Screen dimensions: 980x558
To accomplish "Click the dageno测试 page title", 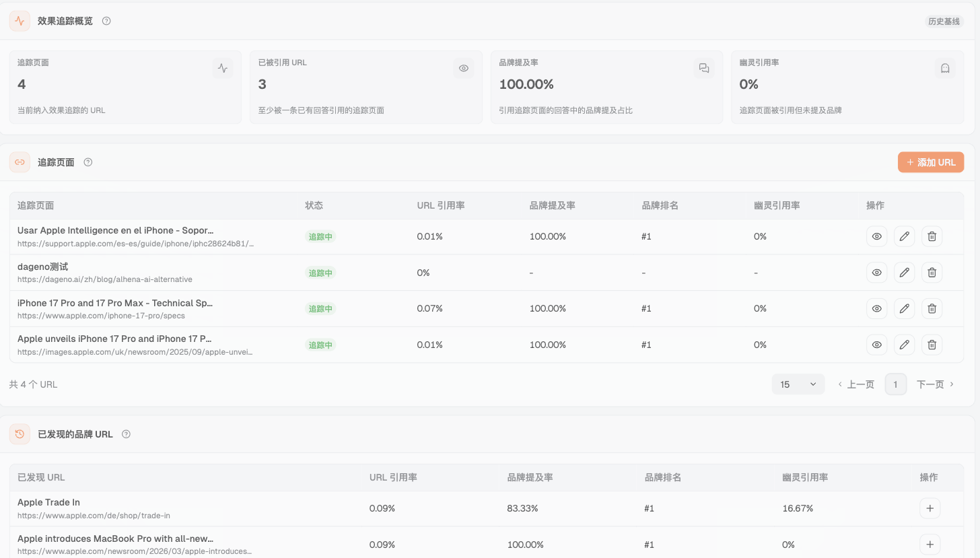I will click(x=42, y=267).
